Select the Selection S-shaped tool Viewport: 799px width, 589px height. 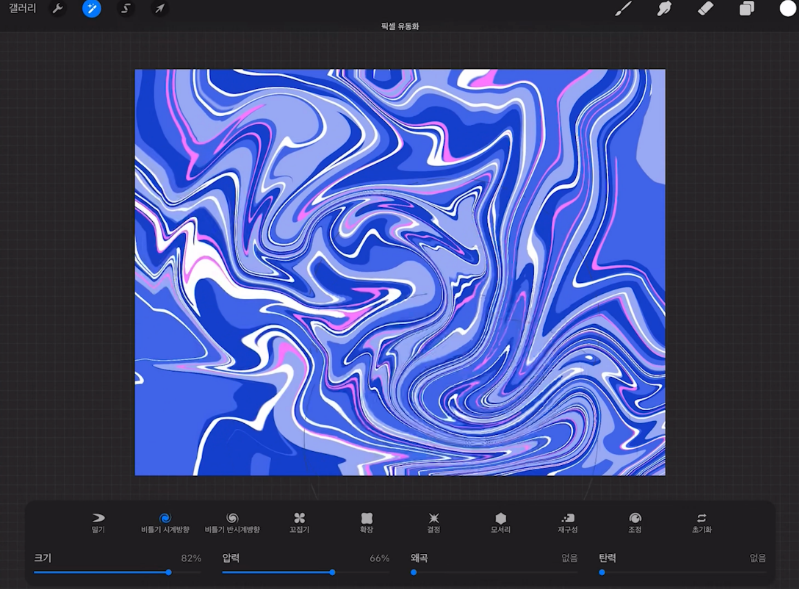click(x=125, y=9)
